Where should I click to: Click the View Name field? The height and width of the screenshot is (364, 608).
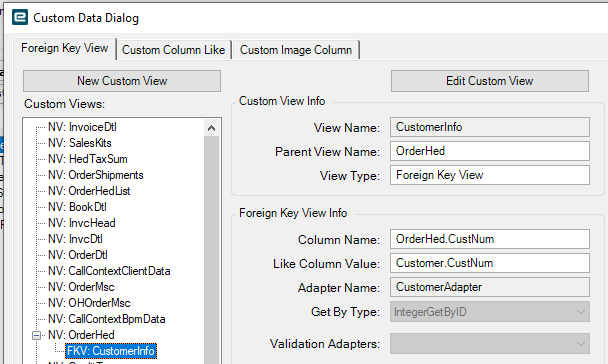490,127
